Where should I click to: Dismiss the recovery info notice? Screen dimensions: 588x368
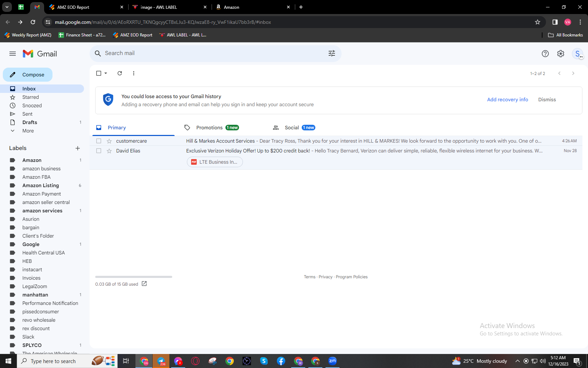tap(547, 100)
